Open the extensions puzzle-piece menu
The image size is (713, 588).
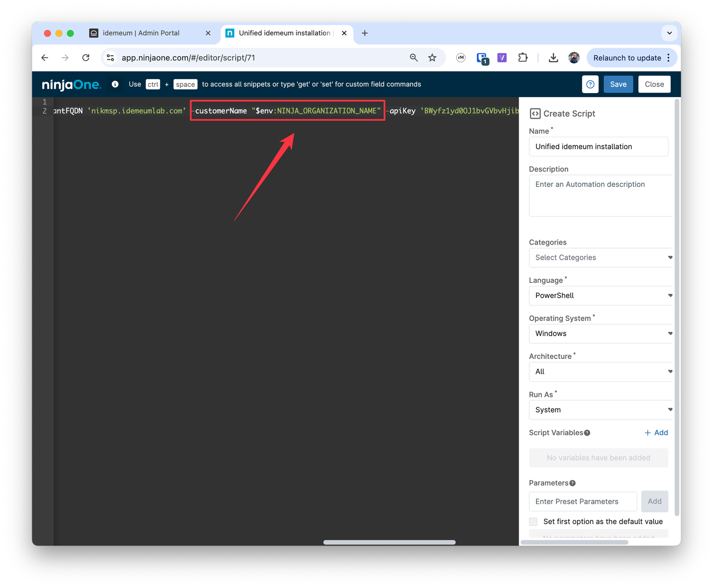(x=523, y=57)
